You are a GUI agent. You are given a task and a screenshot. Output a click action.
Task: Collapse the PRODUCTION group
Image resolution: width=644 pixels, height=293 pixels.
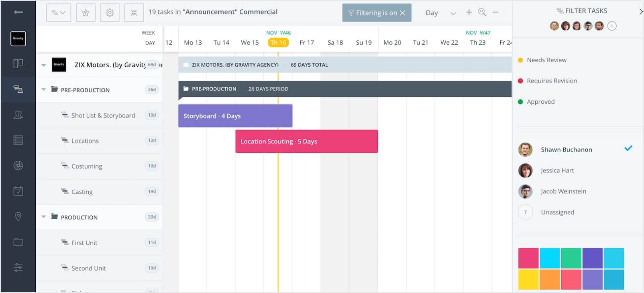coord(43,217)
